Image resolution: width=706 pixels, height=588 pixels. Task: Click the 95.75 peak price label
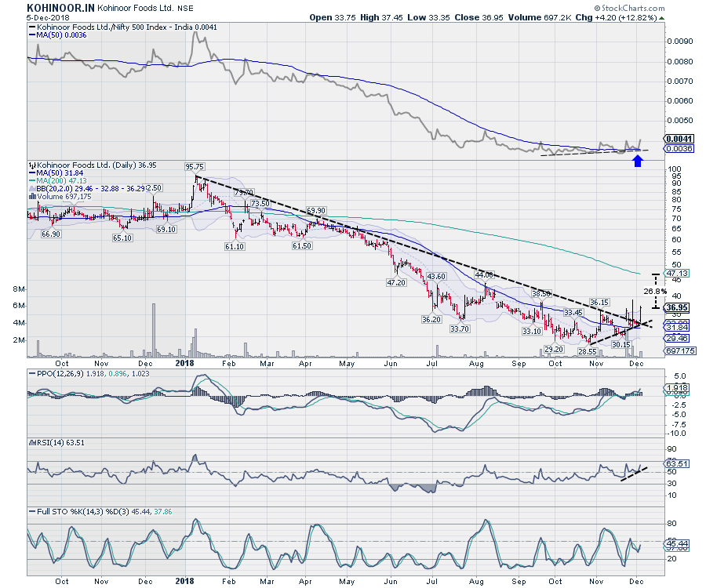195,167
